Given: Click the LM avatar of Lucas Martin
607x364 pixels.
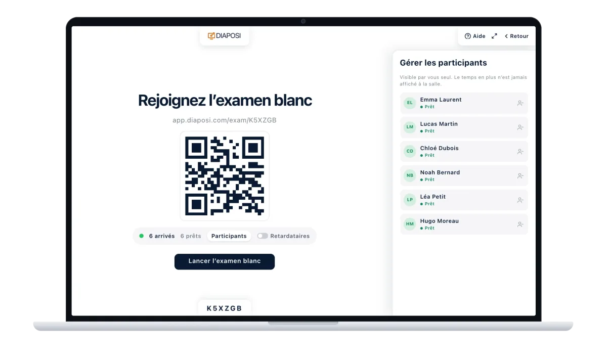Looking at the screenshot, I should 410,127.
